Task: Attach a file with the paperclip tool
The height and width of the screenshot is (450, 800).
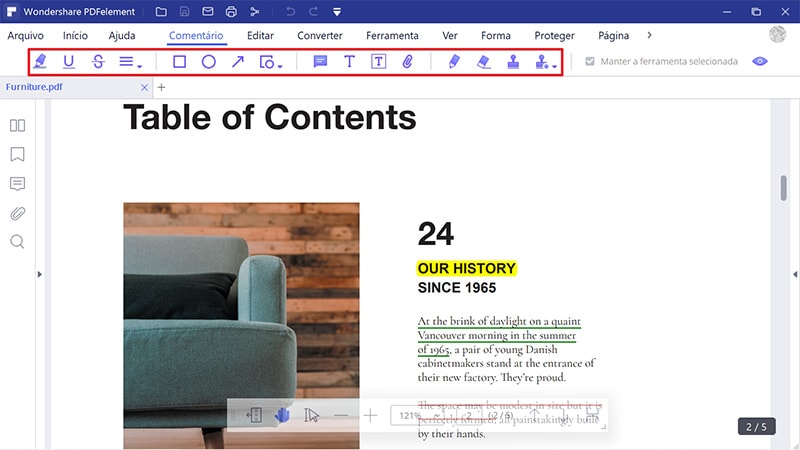Action: (x=407, y=62)
